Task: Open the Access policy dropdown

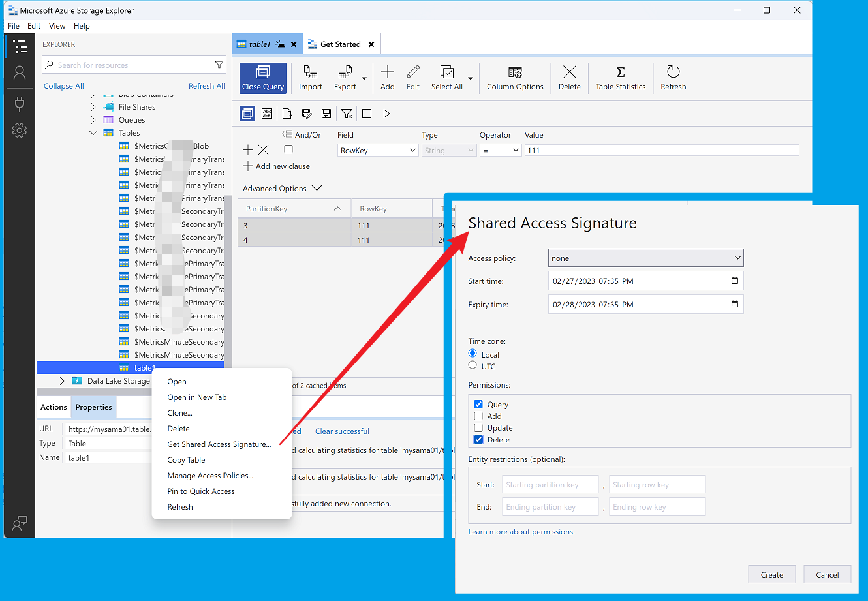Action: click(645, 258)
